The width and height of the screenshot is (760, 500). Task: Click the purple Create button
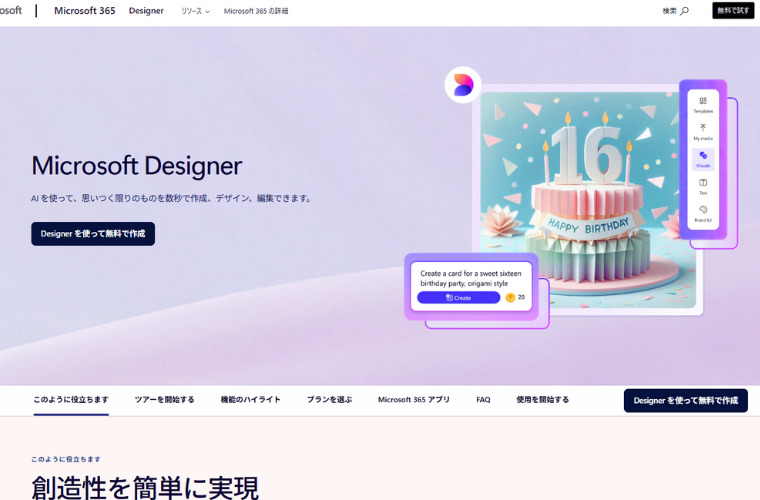point(459,297)
